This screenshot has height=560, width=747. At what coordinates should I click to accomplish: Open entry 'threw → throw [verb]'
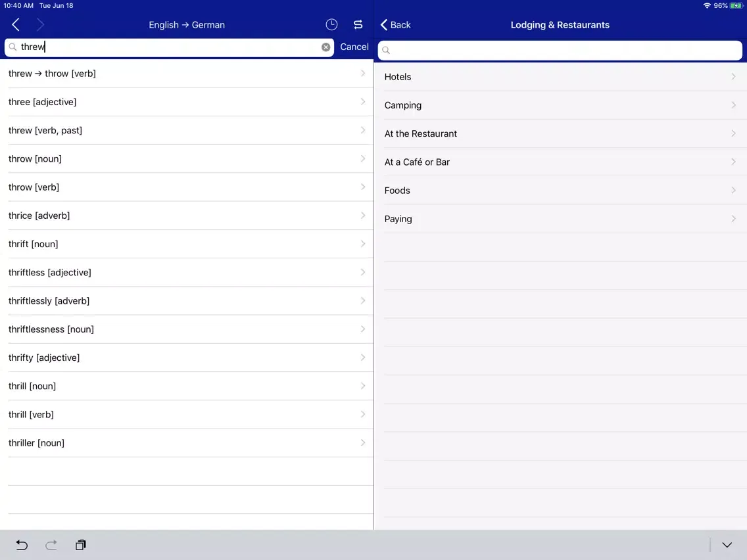coord(187,74)
